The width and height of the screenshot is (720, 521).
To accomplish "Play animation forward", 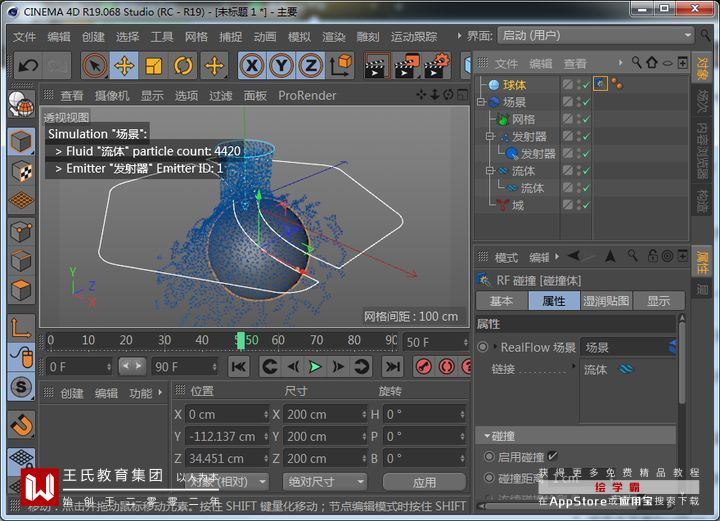I will 315,367.
